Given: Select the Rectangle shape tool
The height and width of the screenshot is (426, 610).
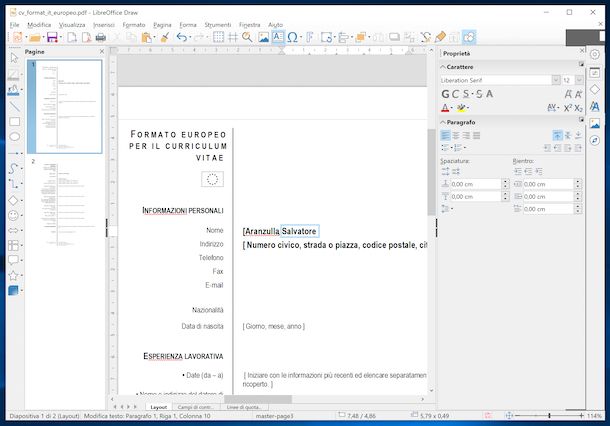Looking at the screenshot, I should tap(14, 122).
